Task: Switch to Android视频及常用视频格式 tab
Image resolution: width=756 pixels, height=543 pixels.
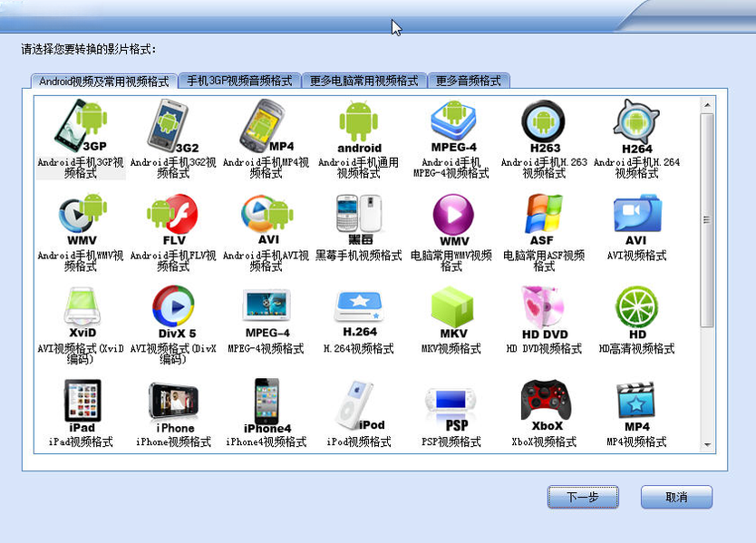Action: pos(103,81)
